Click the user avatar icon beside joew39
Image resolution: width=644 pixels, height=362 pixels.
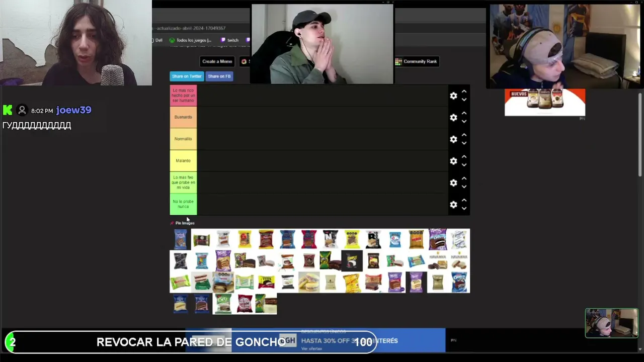tap(22, 110)
